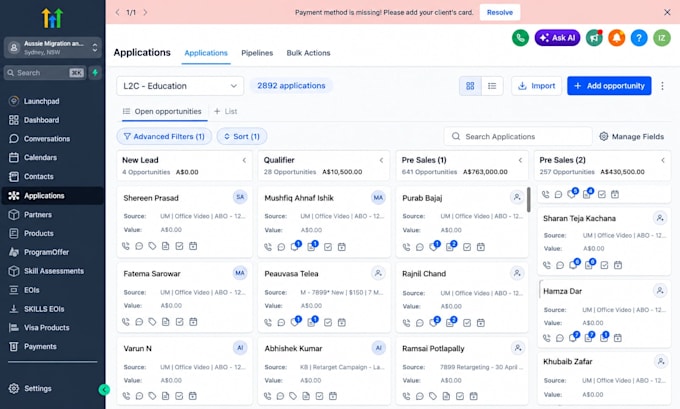
Task: Open calendar icon on Rajnil Chand card
Action: [x=481, y=323]
